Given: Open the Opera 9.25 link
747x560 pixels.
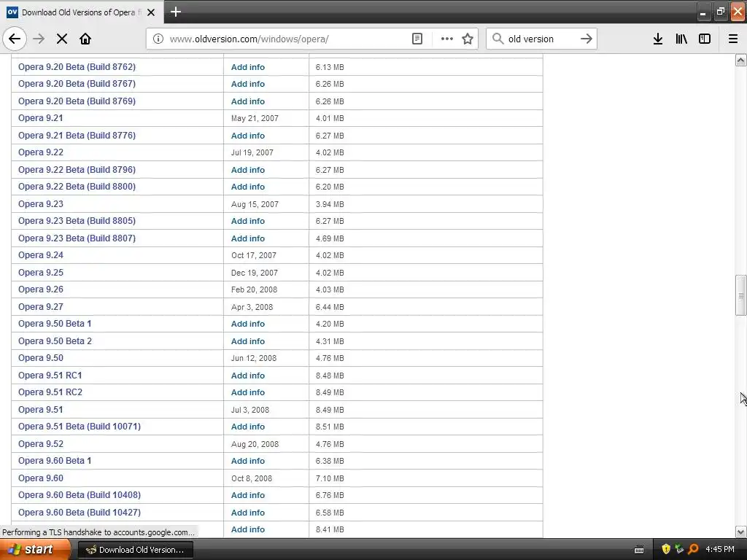Looking at the screenshot, I should tap(41, 273).
